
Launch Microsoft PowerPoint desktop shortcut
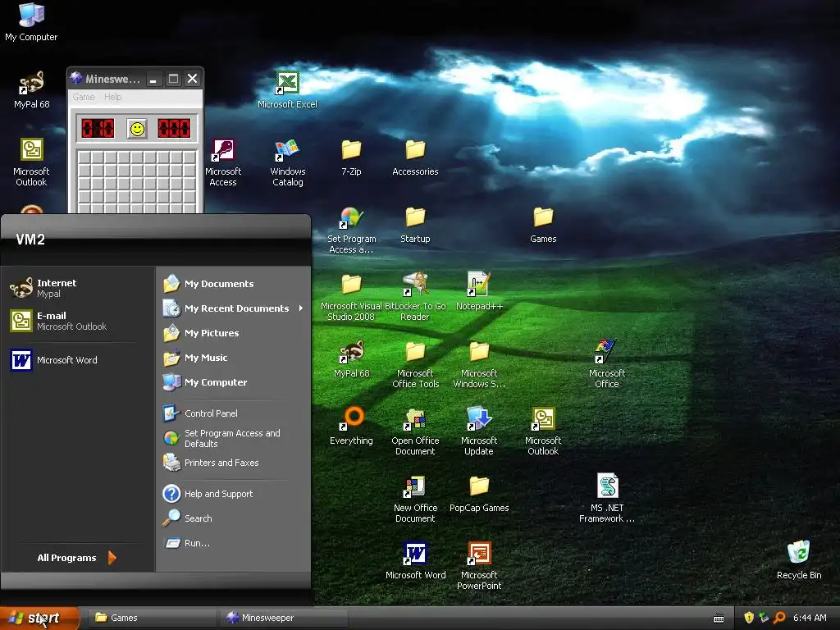(x=479, y=566)
